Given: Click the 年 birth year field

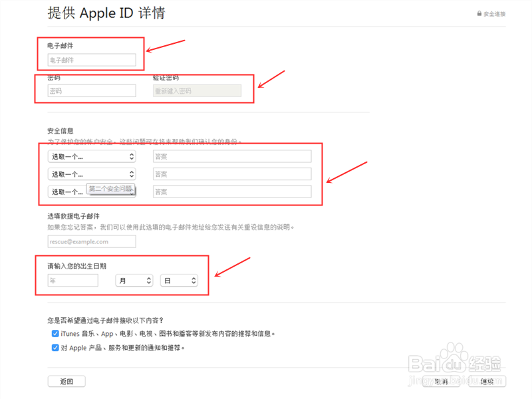Looking at the screenshot, I should [73, 281].
